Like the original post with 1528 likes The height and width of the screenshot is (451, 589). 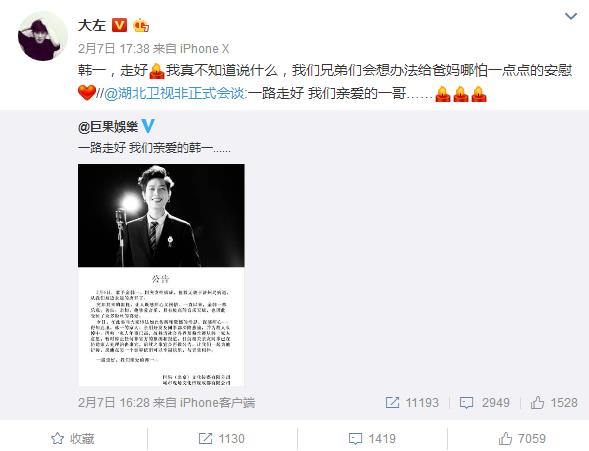tap(554, 403)
